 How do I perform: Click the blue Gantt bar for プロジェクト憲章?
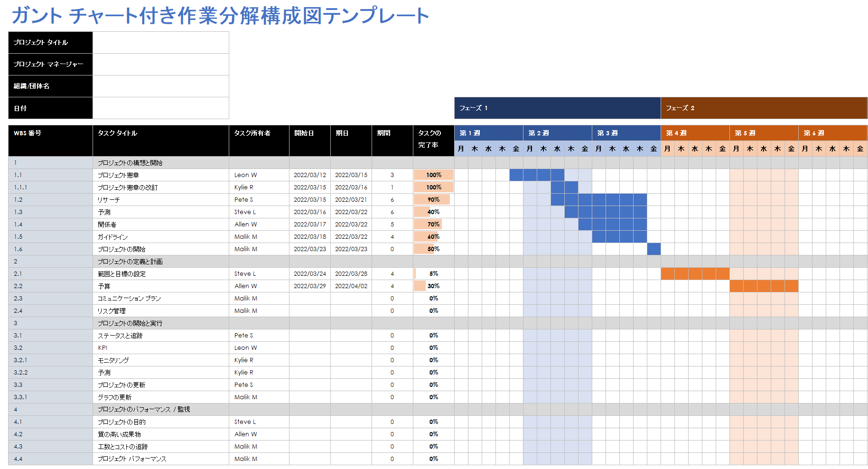537,175
